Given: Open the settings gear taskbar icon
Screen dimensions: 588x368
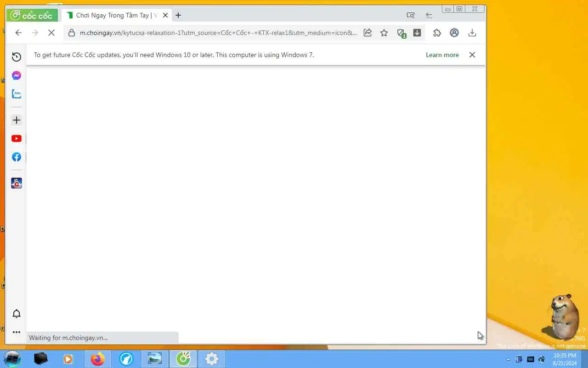Looking at the screenshot, I should point(212,358).
